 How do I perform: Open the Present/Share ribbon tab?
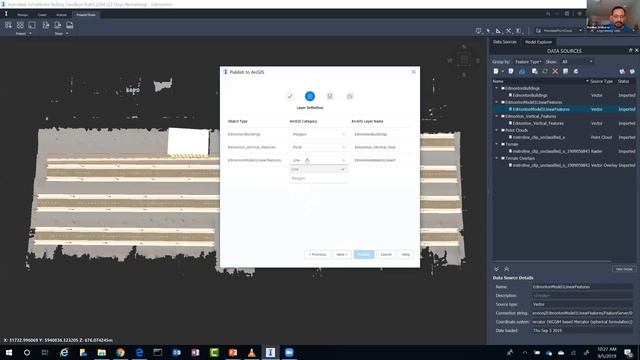click(x=86, y=15)
